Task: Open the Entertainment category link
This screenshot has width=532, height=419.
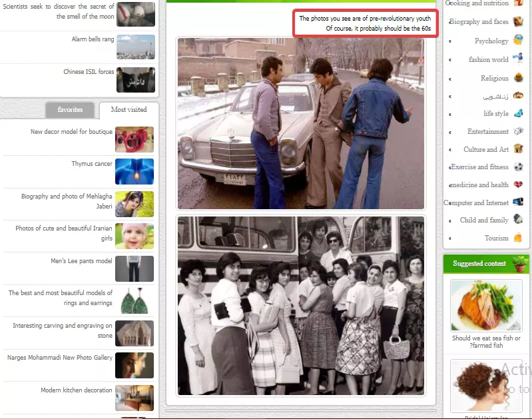Action: [488, 131]
